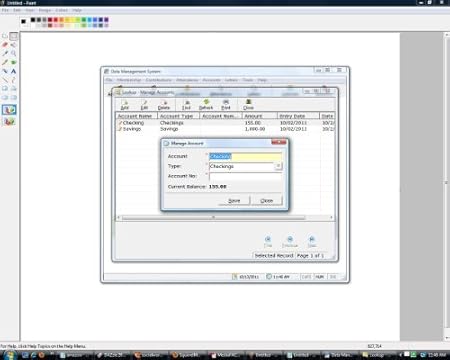Select the Text tool (letter A)
The height and width of the screenshot is (360, 450).
13,71
